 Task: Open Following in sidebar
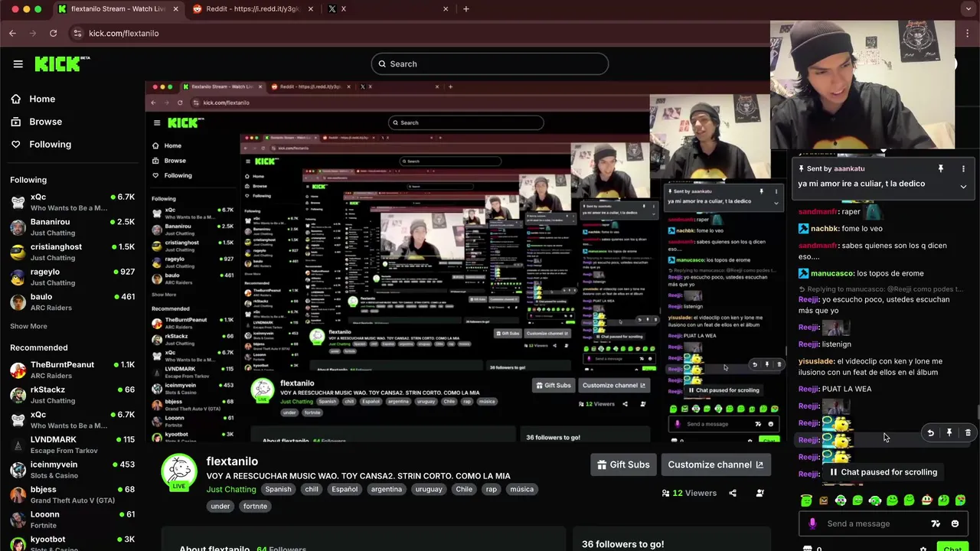pyautogui.click(x=50, y=144)
